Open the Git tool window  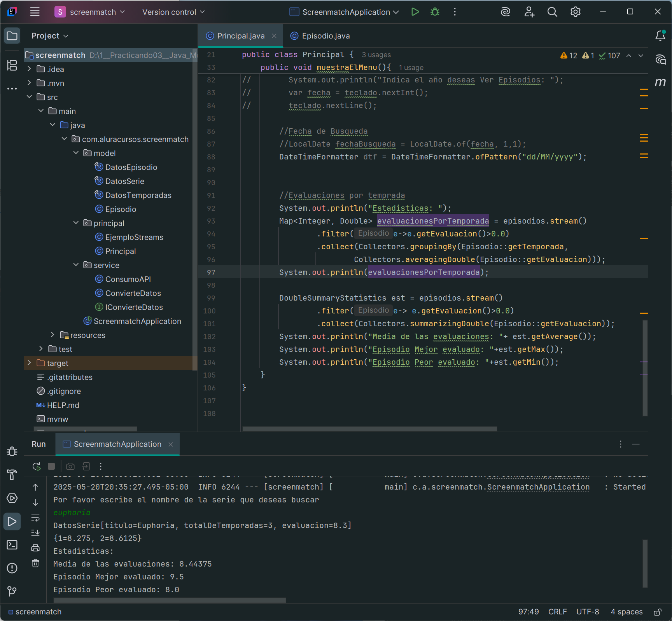pos(12,591)
